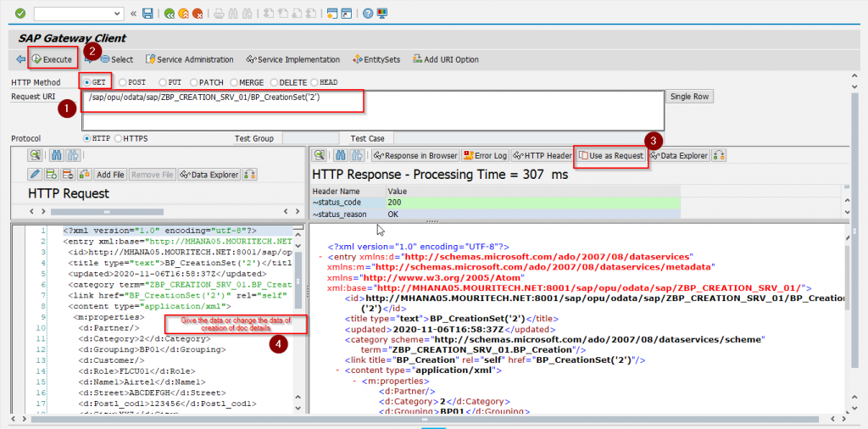Click the blue Help question mark icon
Viewport: 868px width, 429px height.
[368, 14]
